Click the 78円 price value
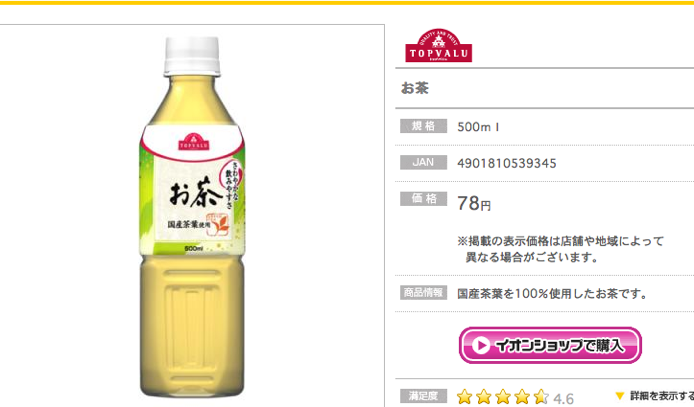 click(x=474, y=204)
